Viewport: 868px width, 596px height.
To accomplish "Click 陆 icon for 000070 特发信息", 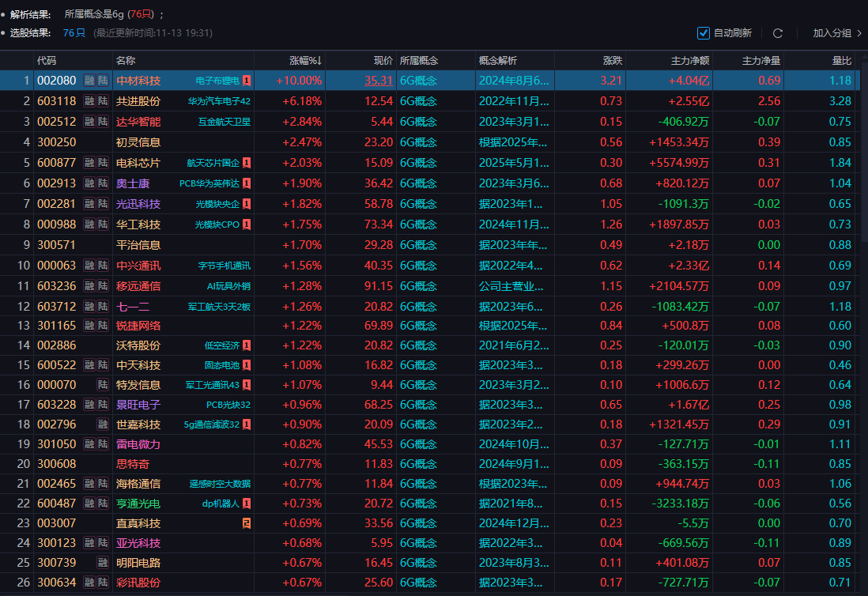I will (x=103, y=385).
